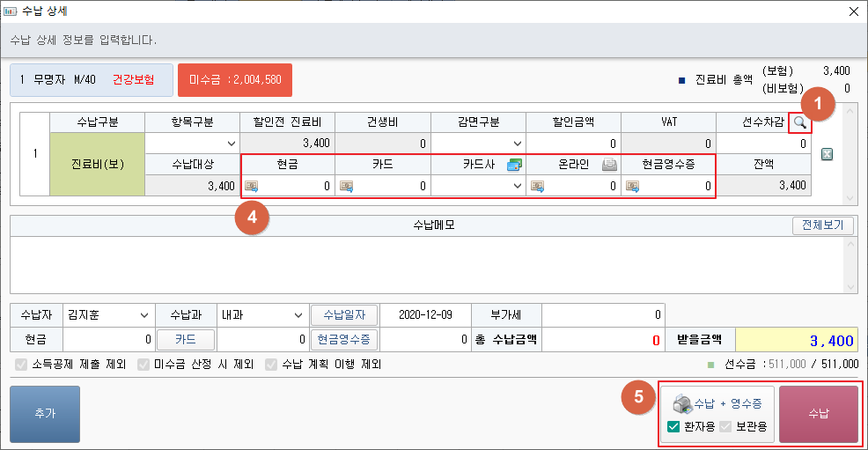Viewport: 868px width, 450px height.
Task: Toggle the 보관용 checkbox
Action: tap(726, 427)
